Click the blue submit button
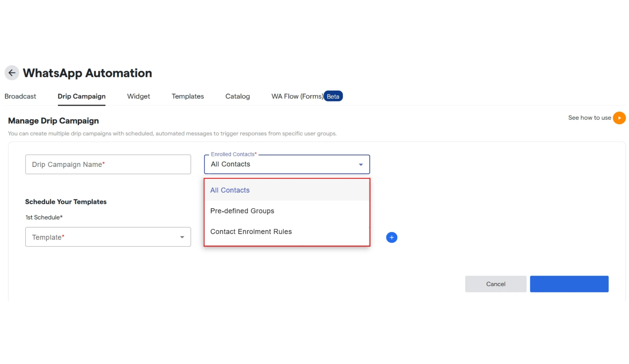 [x=569, y=284]
